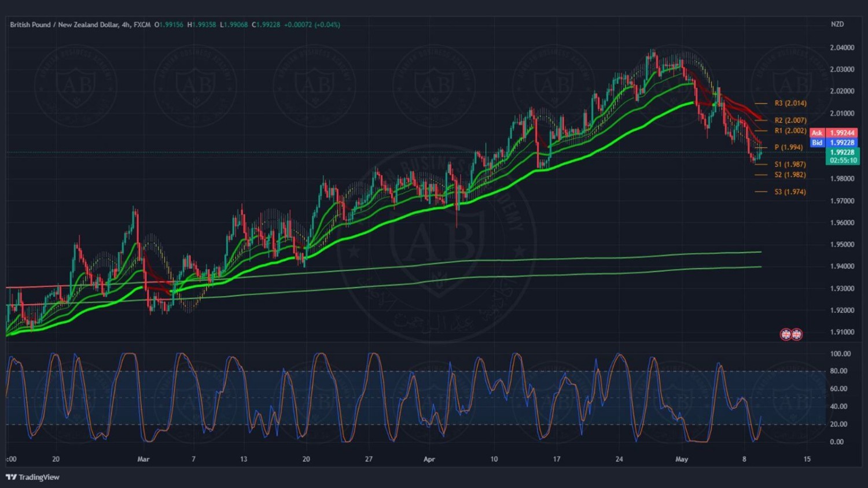Click the 1.96000 price axis label

point(842,223)
